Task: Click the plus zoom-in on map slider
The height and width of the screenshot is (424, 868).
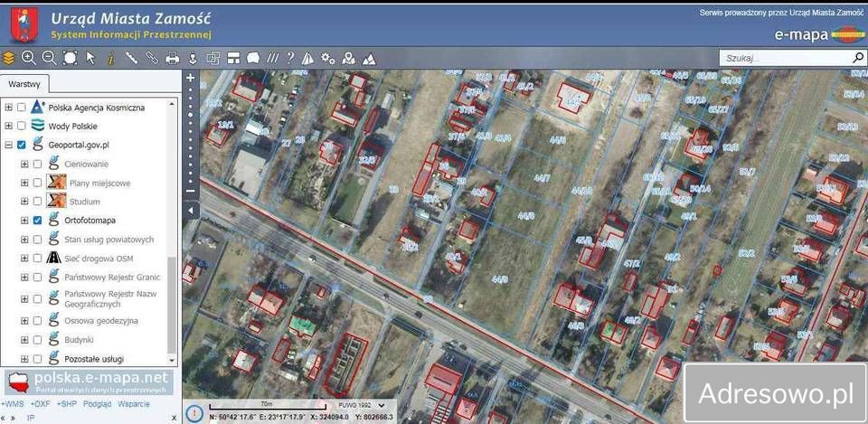Action: pos(191,78)
